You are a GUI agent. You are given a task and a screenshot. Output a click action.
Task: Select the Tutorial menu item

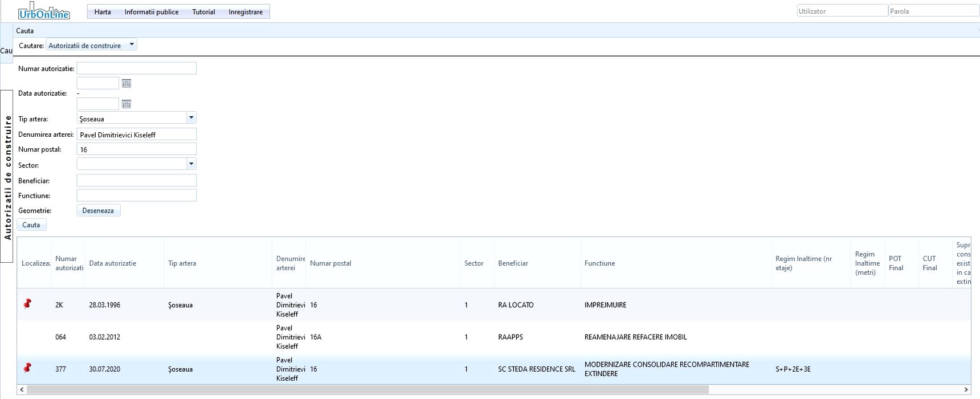(x=203, y=12)
